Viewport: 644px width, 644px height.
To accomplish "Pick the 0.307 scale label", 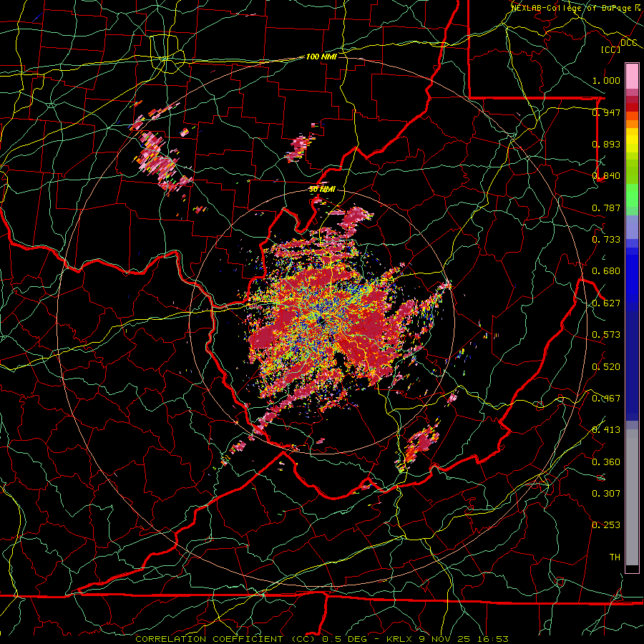I will (606, 493).
